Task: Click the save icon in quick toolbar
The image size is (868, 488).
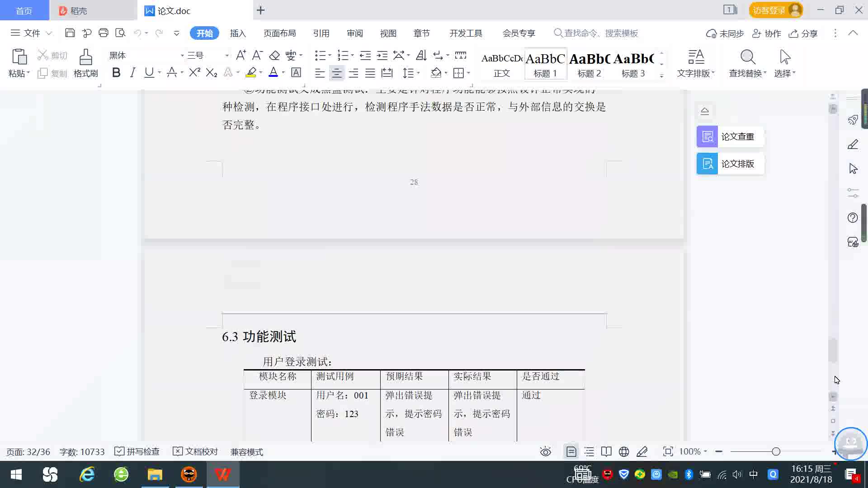Action: (x=70, y=33)
